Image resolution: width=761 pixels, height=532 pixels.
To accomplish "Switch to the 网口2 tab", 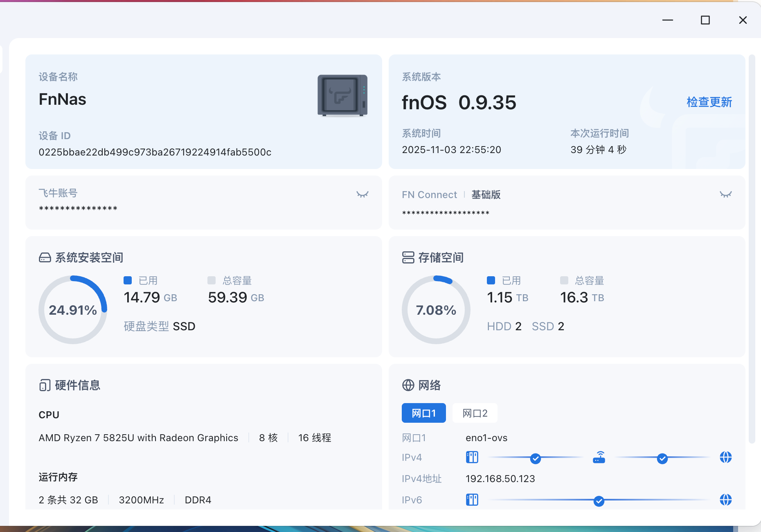I will (475, 413).
